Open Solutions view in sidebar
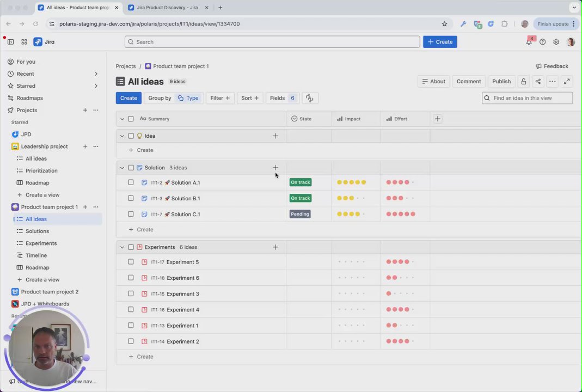This screenshot has width=582, height=392. (37, 231)
